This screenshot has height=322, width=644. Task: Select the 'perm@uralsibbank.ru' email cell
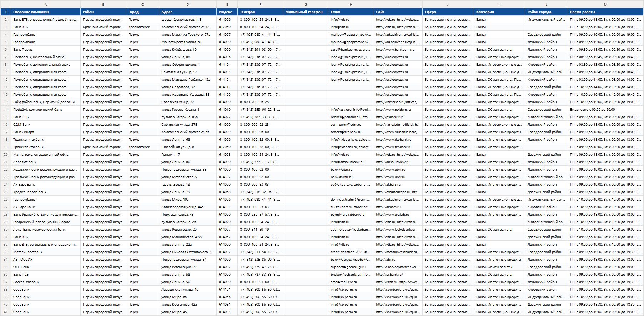(x=351, y=215)
